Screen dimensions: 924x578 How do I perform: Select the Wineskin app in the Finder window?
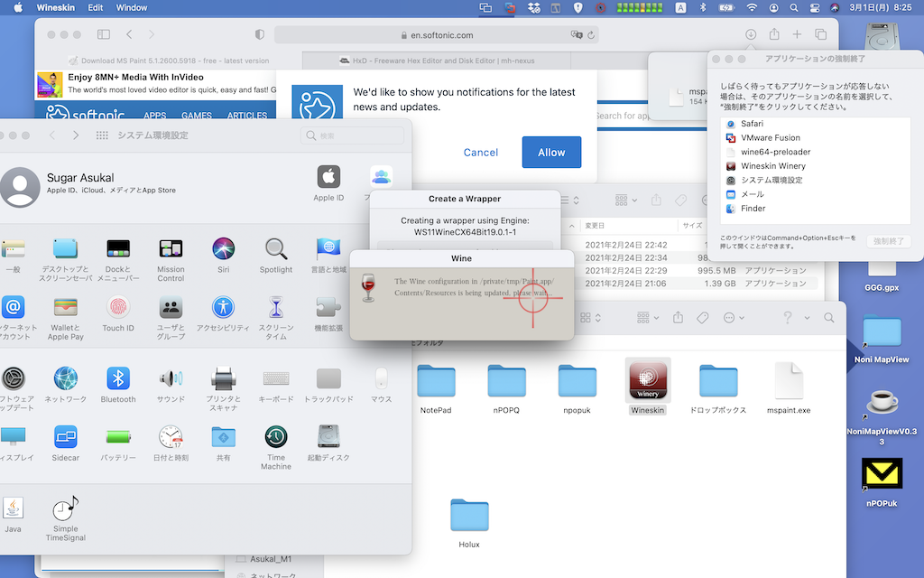coord(648,381)
